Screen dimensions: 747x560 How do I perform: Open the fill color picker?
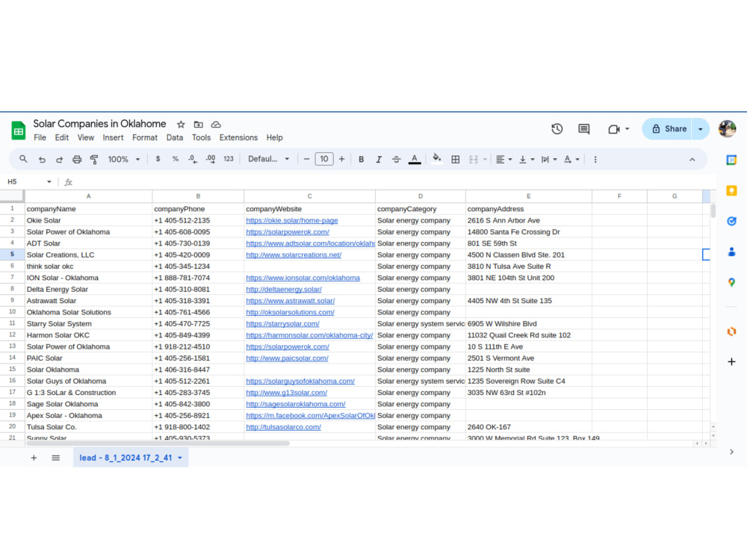[436, 159]
